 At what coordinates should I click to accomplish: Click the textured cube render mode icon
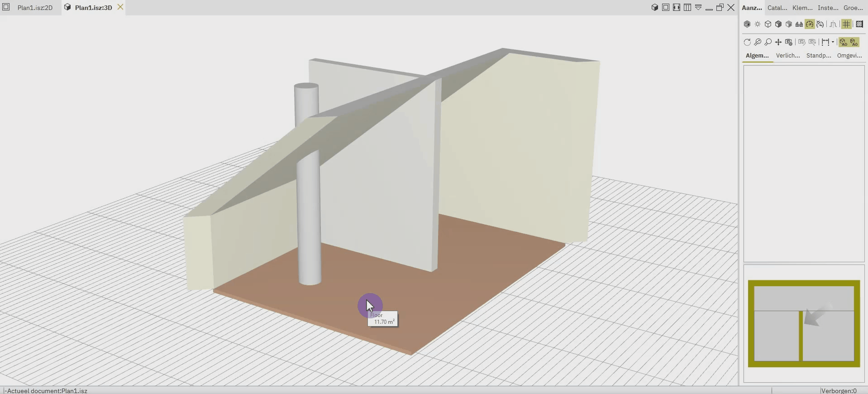tap(747, 24)
